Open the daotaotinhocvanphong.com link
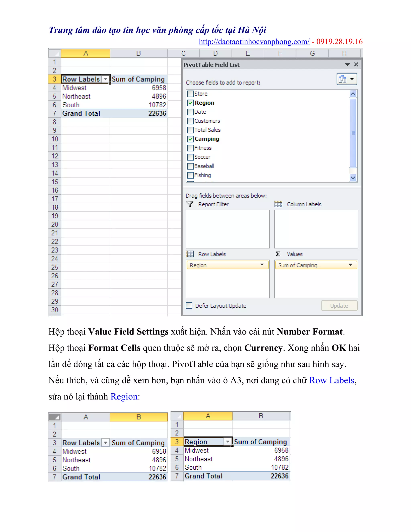 coord(254,42)
